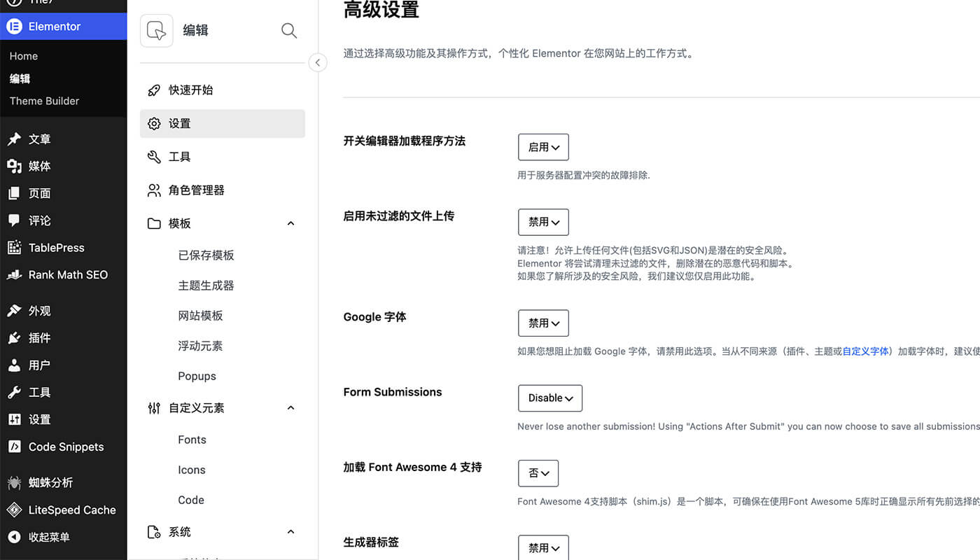Click text 用于服务器配置冲突的故障排除.

coord(584,176)
